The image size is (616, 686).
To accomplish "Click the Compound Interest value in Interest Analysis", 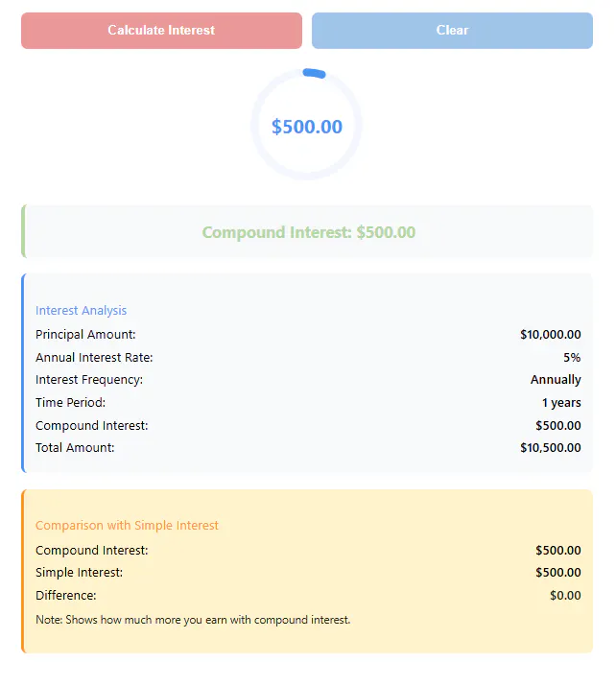I will tap(558, 425).
